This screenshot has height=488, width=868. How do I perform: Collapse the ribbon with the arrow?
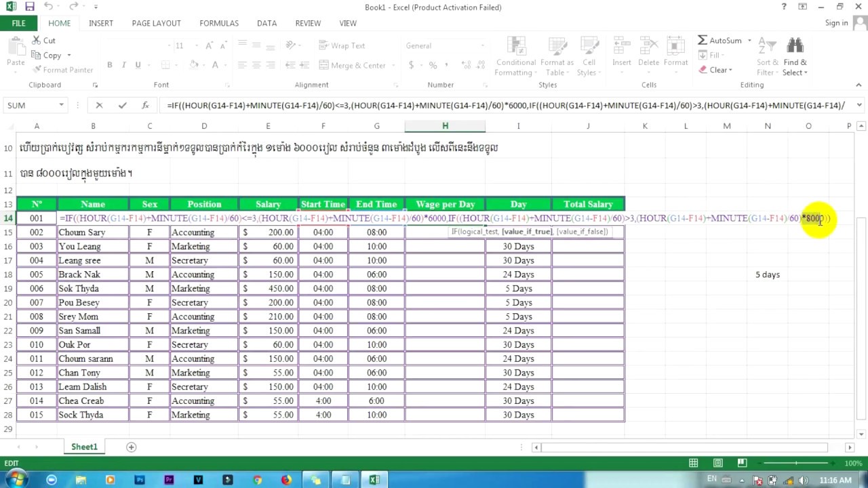click(x=859, y=85)
